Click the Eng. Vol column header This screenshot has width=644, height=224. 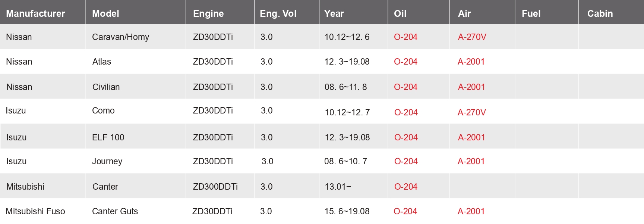278,14
